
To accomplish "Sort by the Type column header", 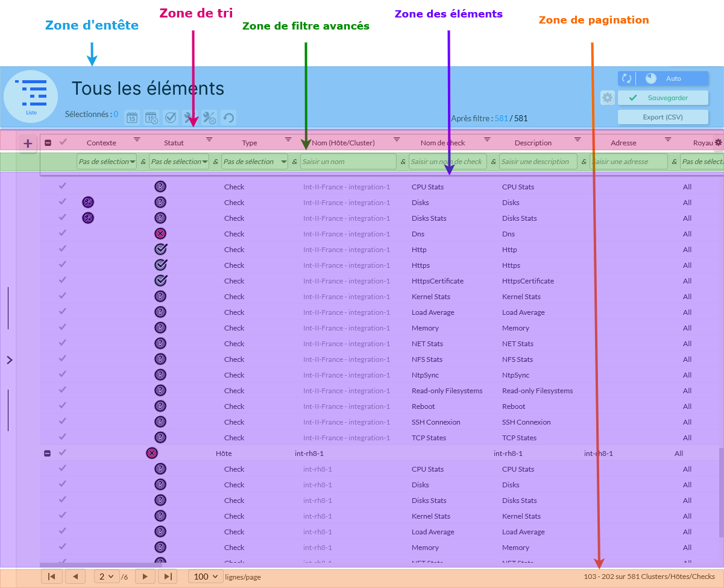I will point(250,143).
